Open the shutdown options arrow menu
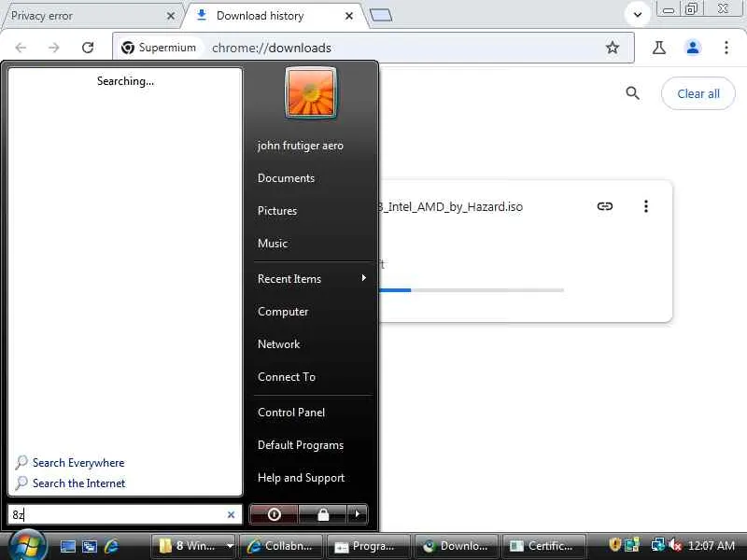Screen dimensions: 747x560 click(x=358, y=514)
